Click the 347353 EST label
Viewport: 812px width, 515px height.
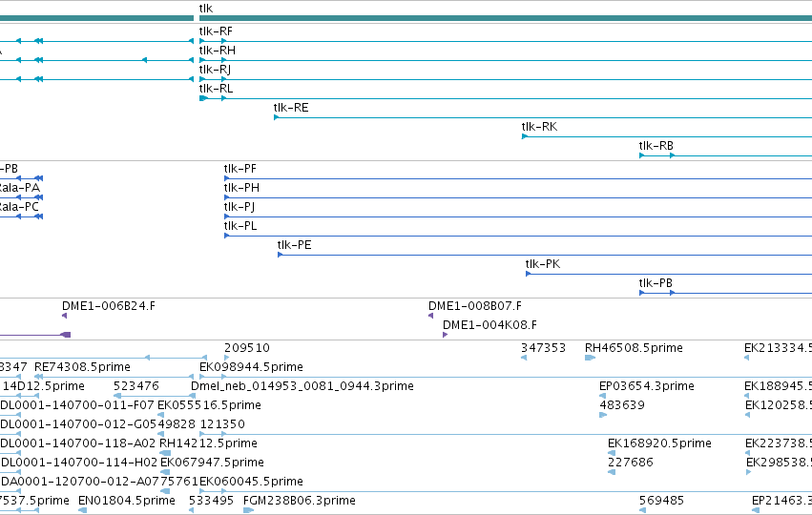tap(543, 348)
